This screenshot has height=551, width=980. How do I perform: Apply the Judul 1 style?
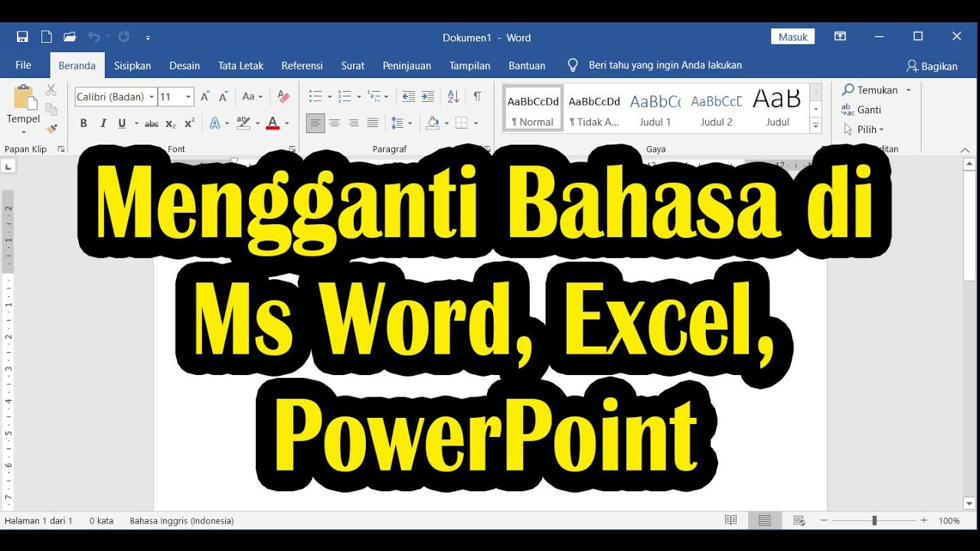655,109
